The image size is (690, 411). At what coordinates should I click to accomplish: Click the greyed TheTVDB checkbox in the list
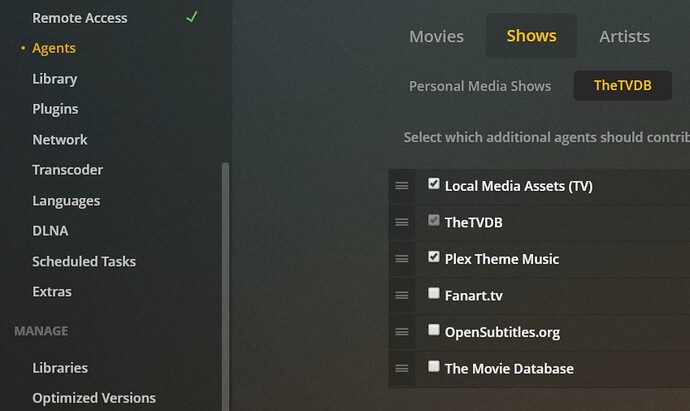[x=433, y=220]
